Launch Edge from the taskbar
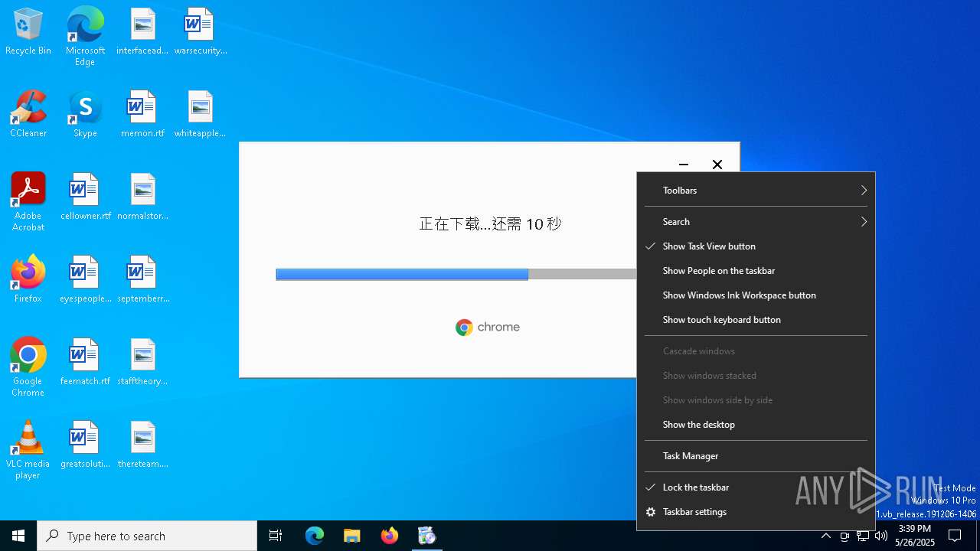980x551 pixels. click(x=315, y=536)
